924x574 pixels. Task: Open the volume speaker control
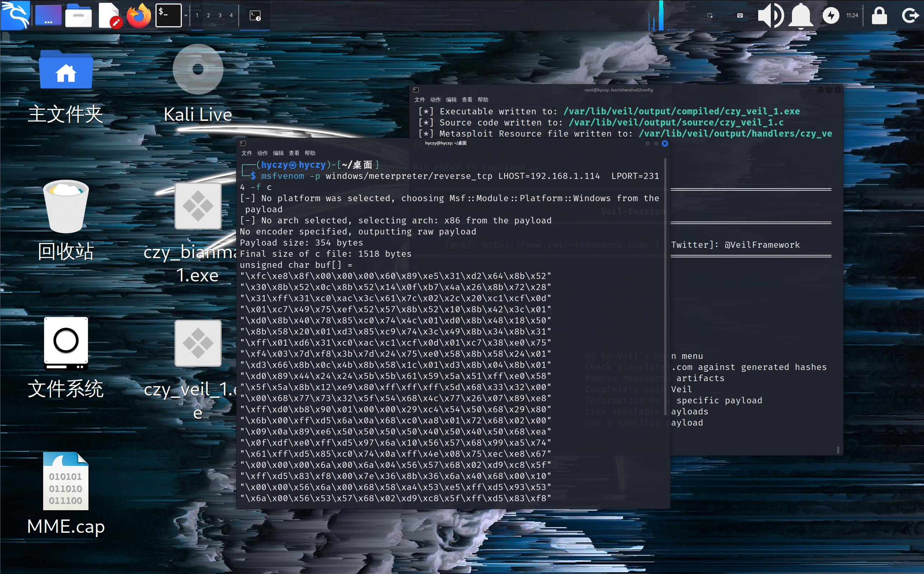tap(770, 15)
